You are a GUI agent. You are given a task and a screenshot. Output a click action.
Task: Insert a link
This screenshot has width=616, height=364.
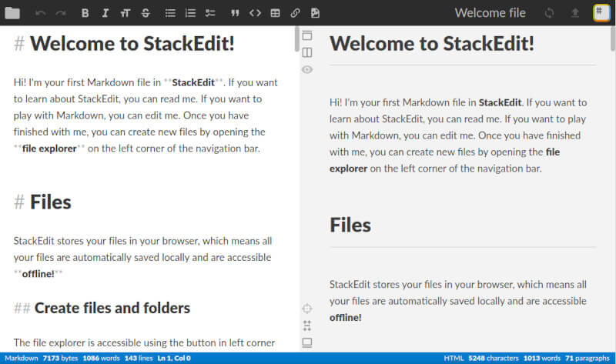[295, 13]
